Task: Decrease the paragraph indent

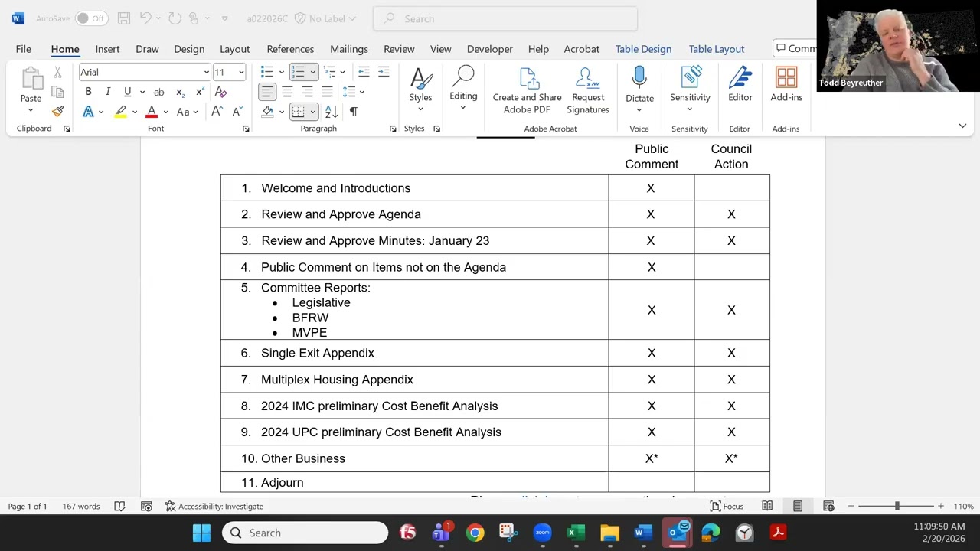Action: 364,72
